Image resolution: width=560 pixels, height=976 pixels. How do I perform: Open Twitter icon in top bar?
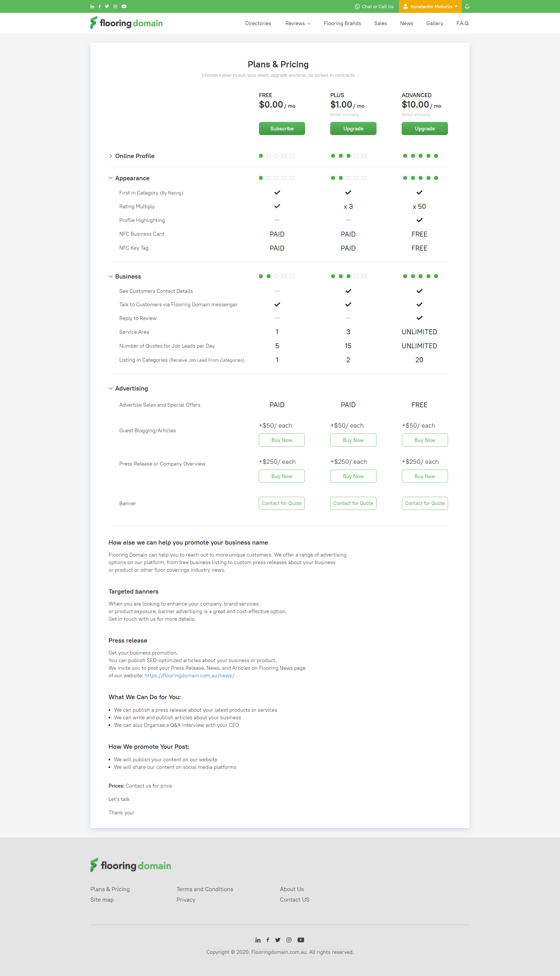[107, 6]
